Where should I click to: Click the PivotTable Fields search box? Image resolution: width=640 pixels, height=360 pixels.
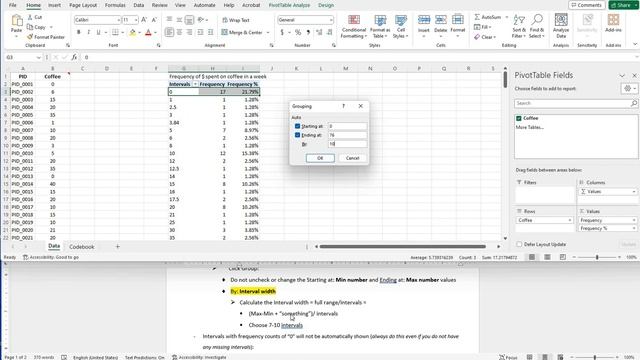(576, 103)
